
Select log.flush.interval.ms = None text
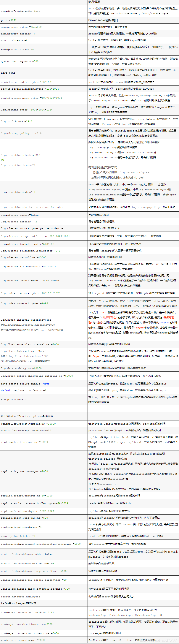tap(23, 351)
